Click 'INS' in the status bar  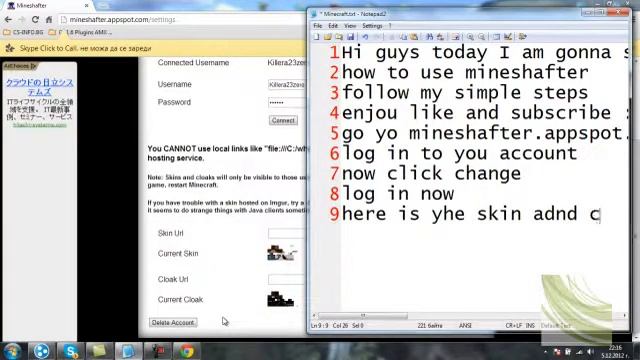[x=530, y=326]
